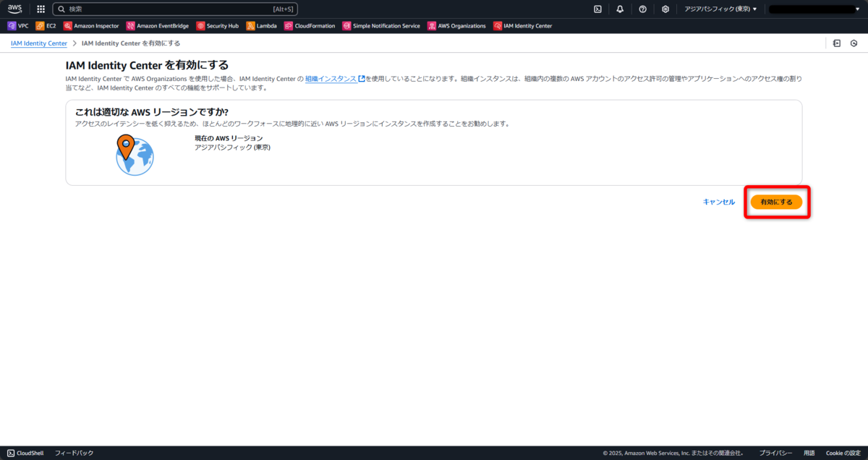Open the settings gear in top bar

(665, 9)
